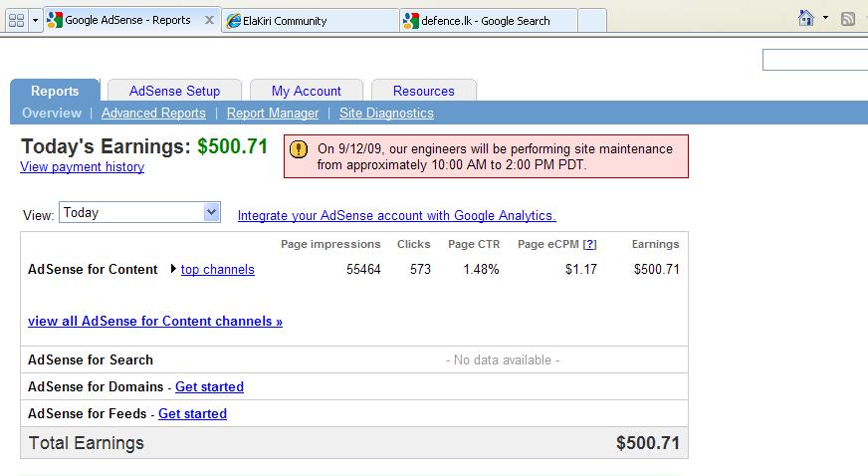
Task: Expand the top channels triangle
Action: 173,269
